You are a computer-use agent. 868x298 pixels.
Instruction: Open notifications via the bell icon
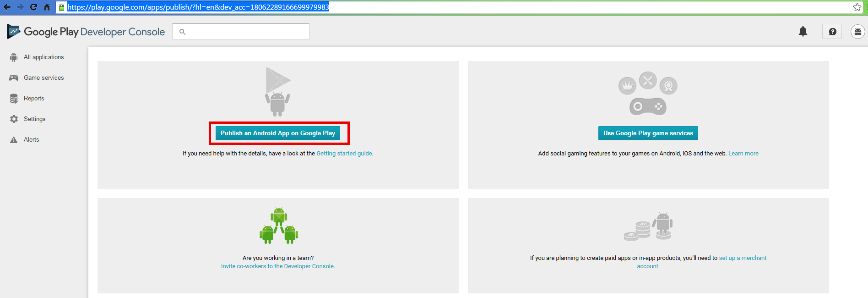click(x=803, y=31)
